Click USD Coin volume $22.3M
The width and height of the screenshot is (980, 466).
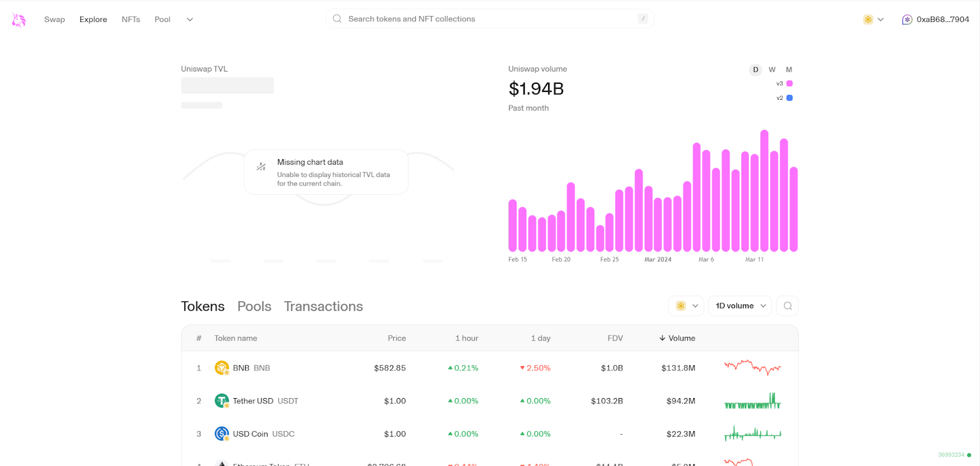tap(681, 434)
